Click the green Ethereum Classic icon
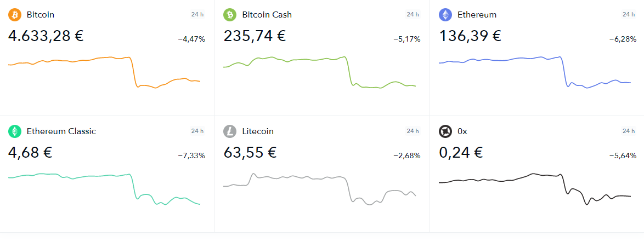Viewport: 644px width, 242px height. pyautogui.click(x=15, y=131)
